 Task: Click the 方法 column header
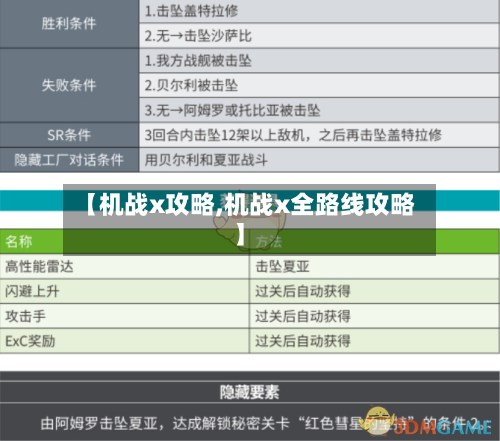(374, 242)
